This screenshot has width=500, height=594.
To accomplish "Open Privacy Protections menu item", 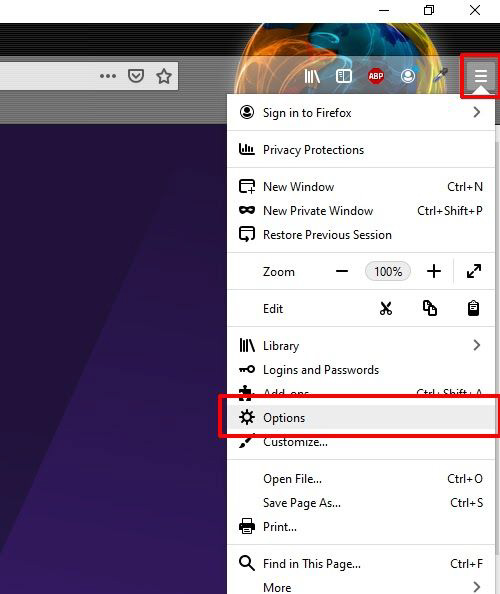I will tap(361, 150).
